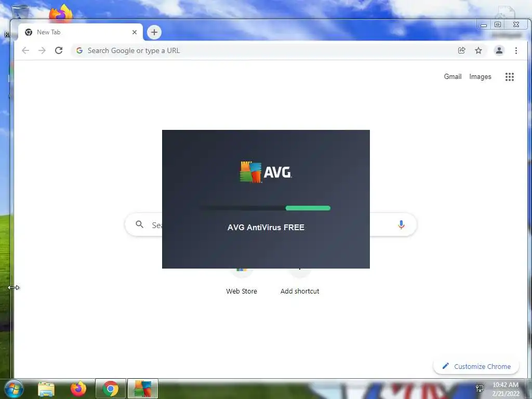This screenshot has width=532, height=399.
Task: Minimize the Chrome window
Action: tap(484, 25)
